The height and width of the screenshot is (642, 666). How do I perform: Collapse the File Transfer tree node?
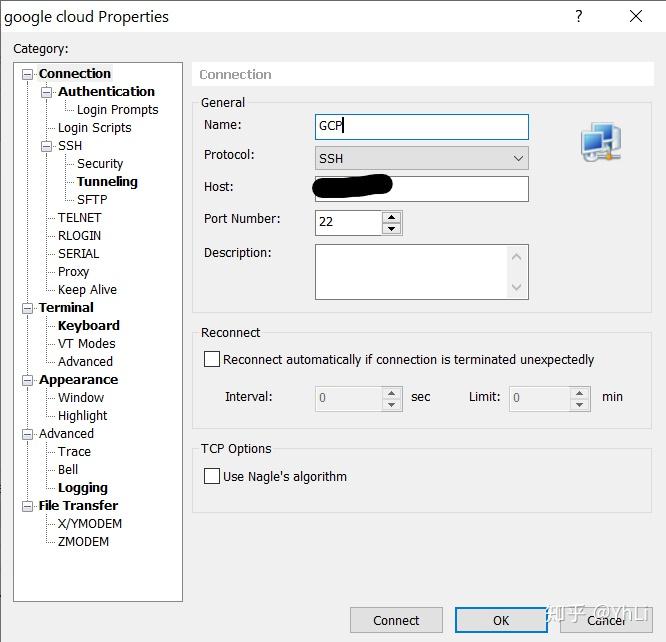(x=27, y=506)
